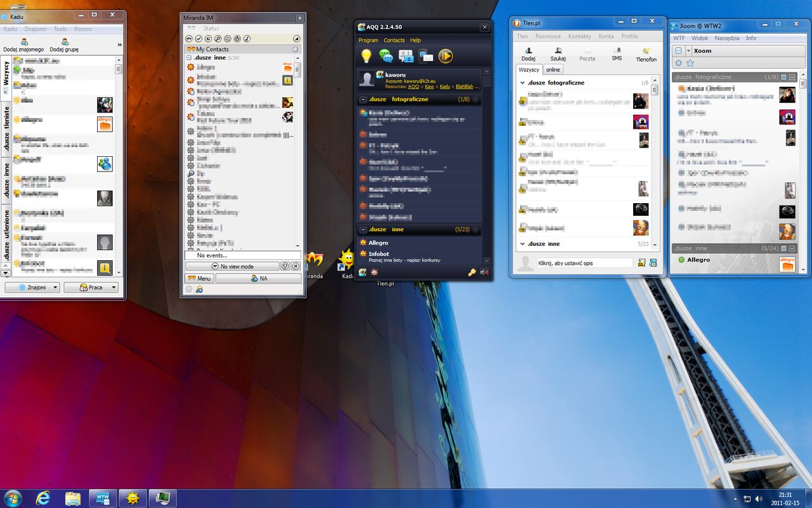Image resolution: width=812 pixels, height=508 pixels.
Task: Select Wszyscy tab in Tlen.pl
Action: 529,70
